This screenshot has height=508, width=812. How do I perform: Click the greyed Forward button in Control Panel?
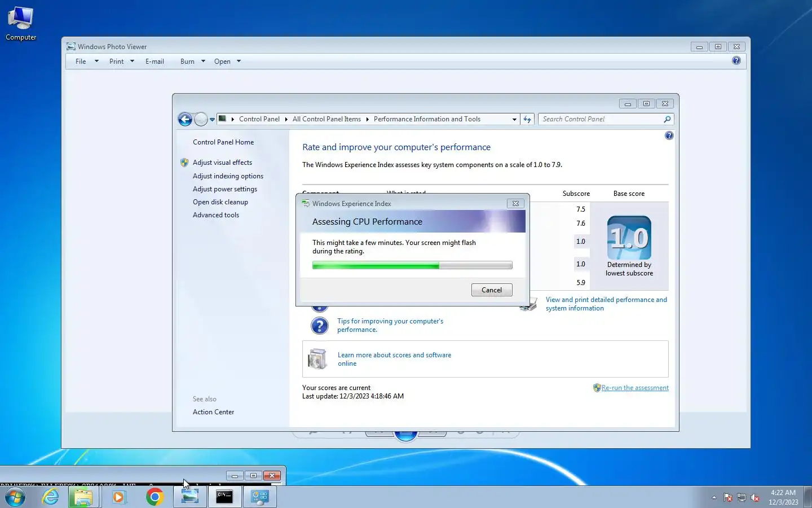(x=201, y=119)
